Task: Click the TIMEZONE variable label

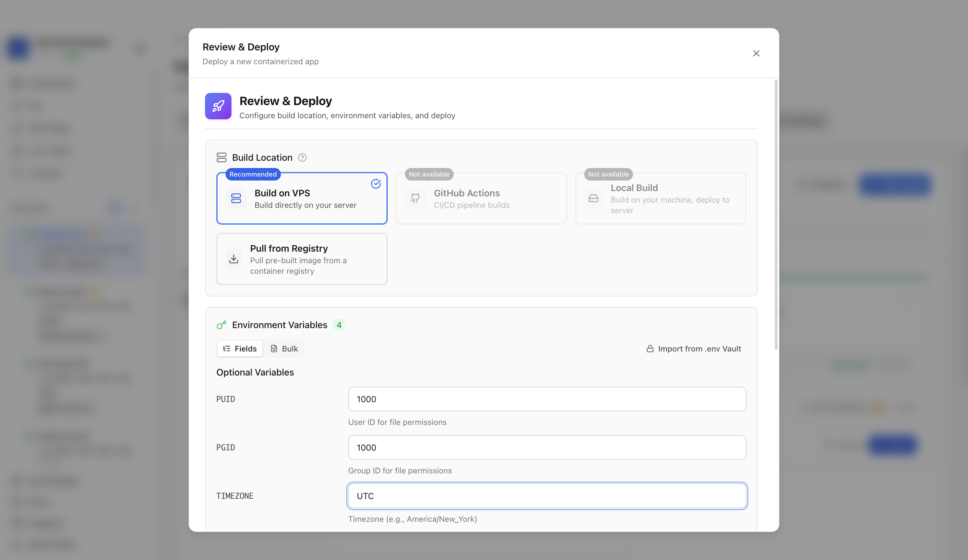Action: [235, 496]
